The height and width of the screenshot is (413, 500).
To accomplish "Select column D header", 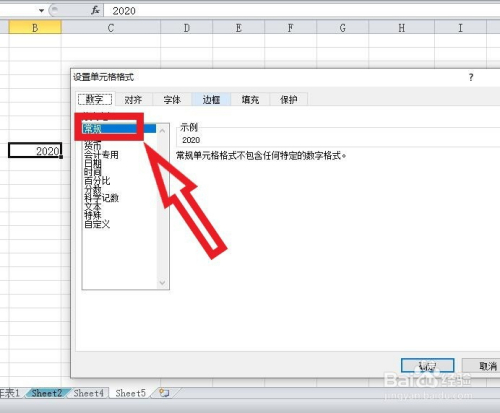I will pos(187,28).
